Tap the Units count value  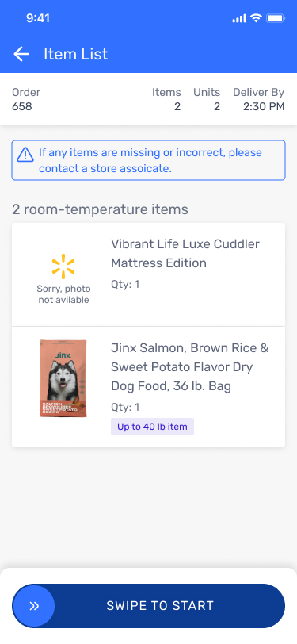tap(217, 107)
